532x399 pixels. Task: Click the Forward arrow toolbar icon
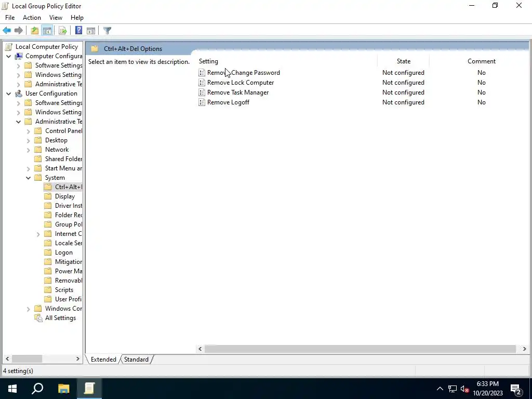tap(19, 31)
